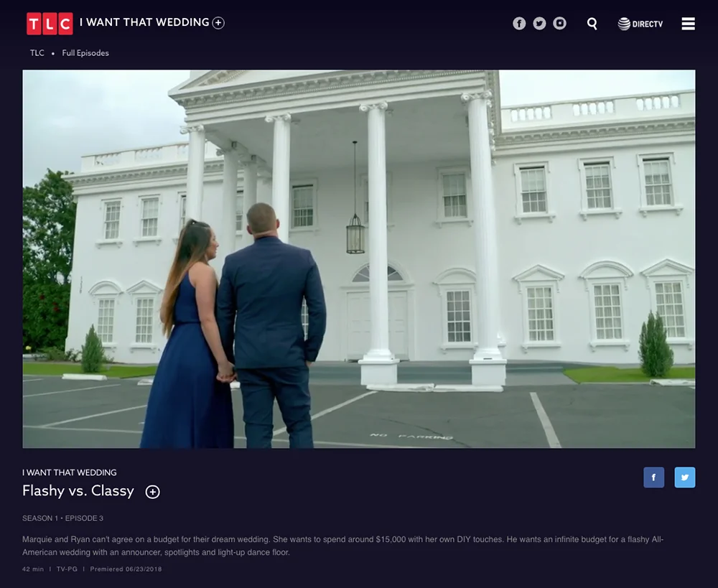The height and width of the screenshot is (588, 718).
Task: Click I Want That Wedding label above episode title
Action: click(x=69, y=472)
